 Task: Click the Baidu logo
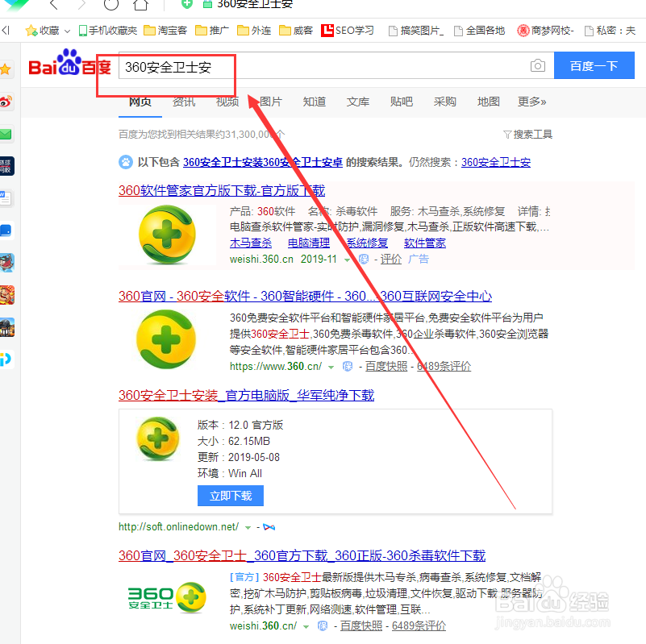(x=69, y=64)
